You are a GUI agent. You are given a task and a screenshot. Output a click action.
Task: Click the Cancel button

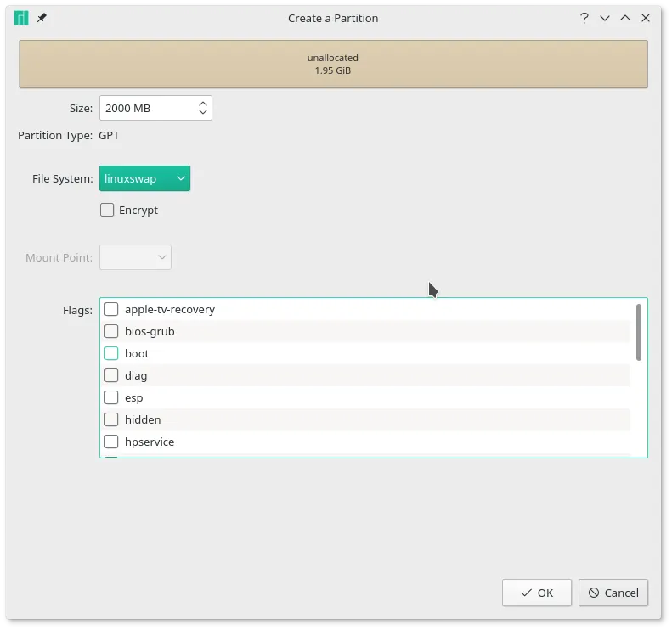click(613, 593)
